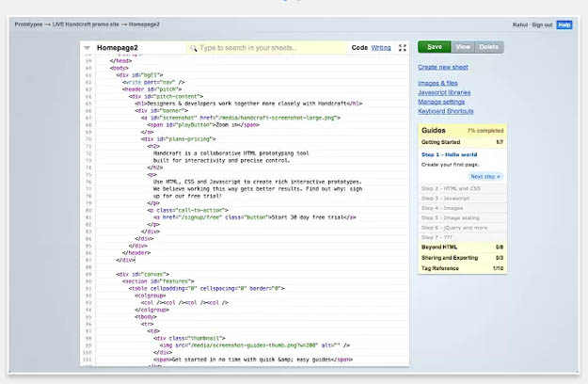The width and height of the screenshot is (588, 384).
Task: Click the code line with h1 heading
Action: pos(248,104)
